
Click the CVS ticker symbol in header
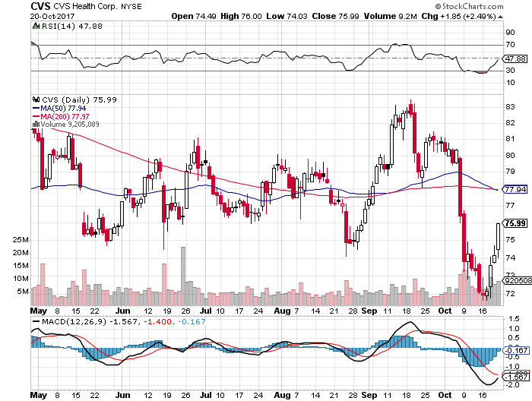tap(40, 5)
